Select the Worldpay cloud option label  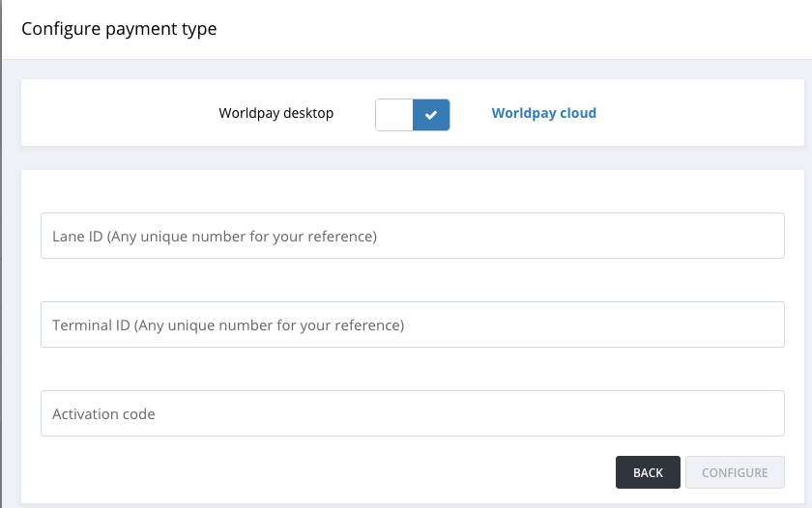[543, 113]
